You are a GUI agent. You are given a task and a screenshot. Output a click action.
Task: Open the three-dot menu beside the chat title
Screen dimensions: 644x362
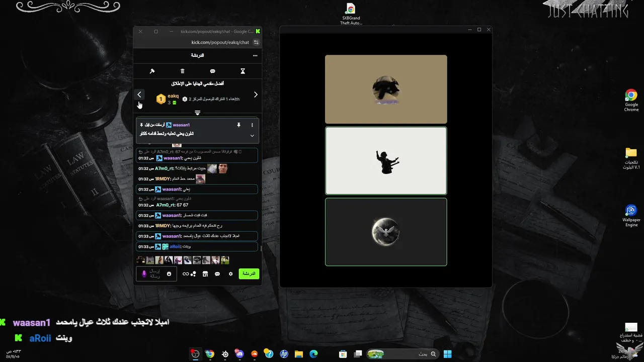255,55
